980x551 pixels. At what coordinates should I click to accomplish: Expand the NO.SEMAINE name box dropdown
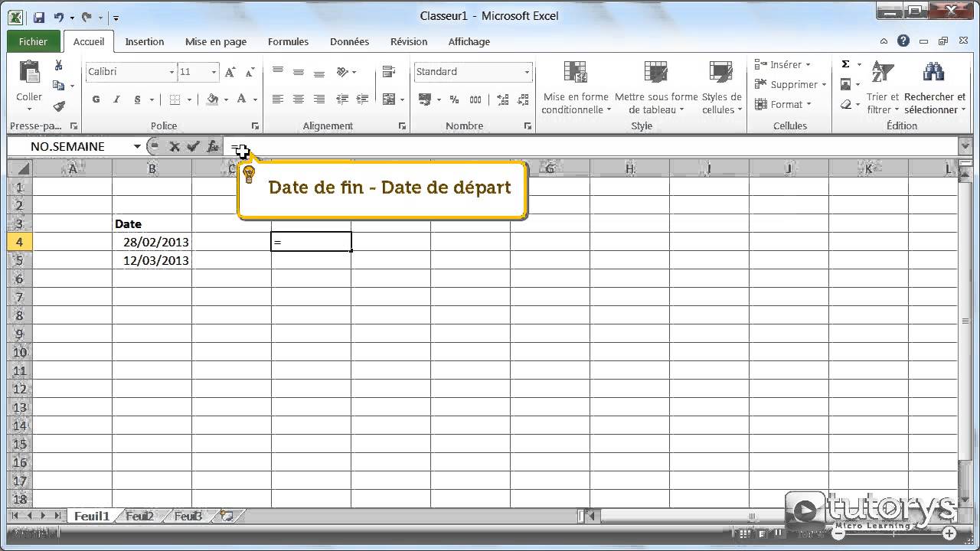point(137,146)
